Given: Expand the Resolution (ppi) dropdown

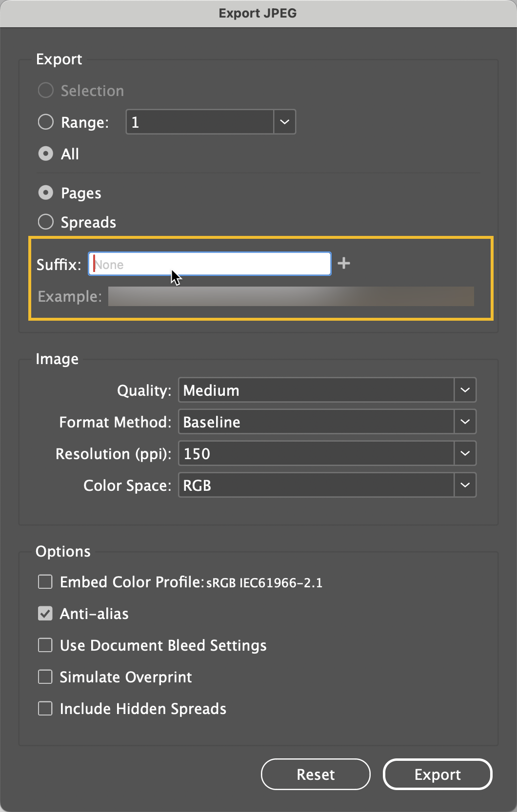Looking at the screenshot, I should 465,453.
